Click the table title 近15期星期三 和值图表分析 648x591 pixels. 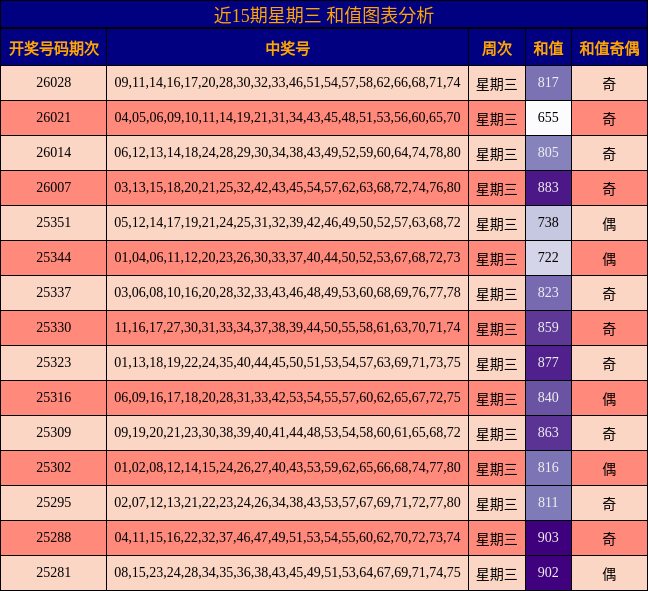[324, 16]
